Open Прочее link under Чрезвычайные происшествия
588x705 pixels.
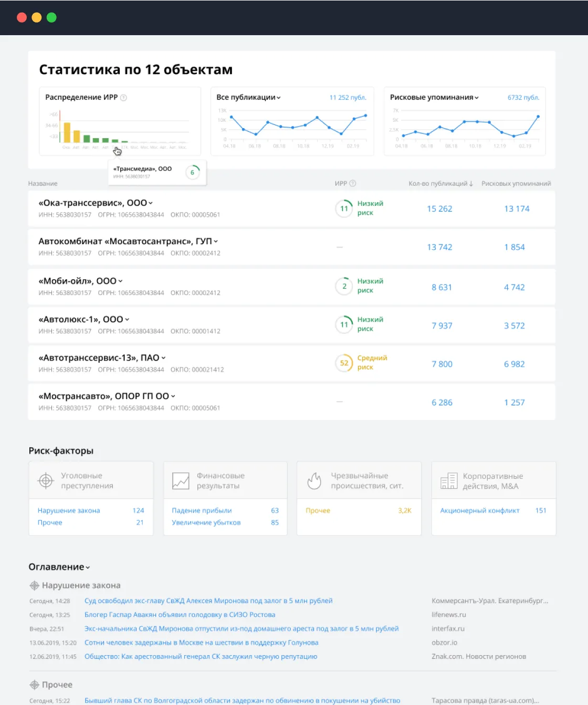318,510
